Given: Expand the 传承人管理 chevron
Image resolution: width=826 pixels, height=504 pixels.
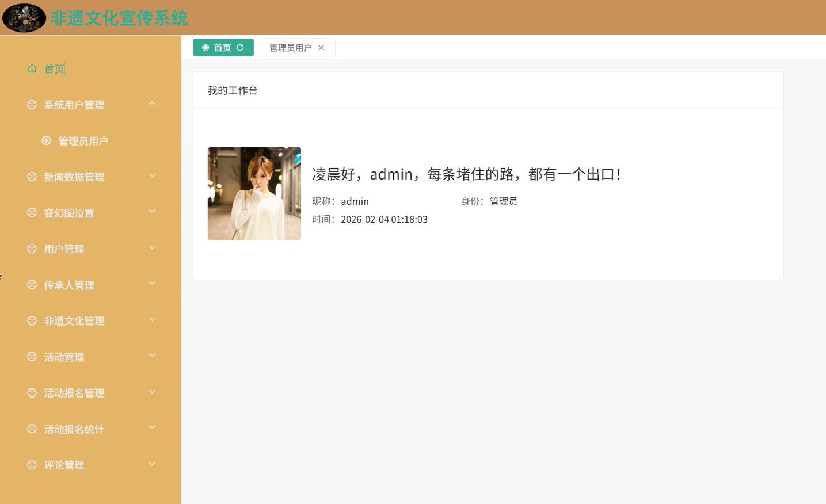Looking at the screenshot, I should pos(152,283).
